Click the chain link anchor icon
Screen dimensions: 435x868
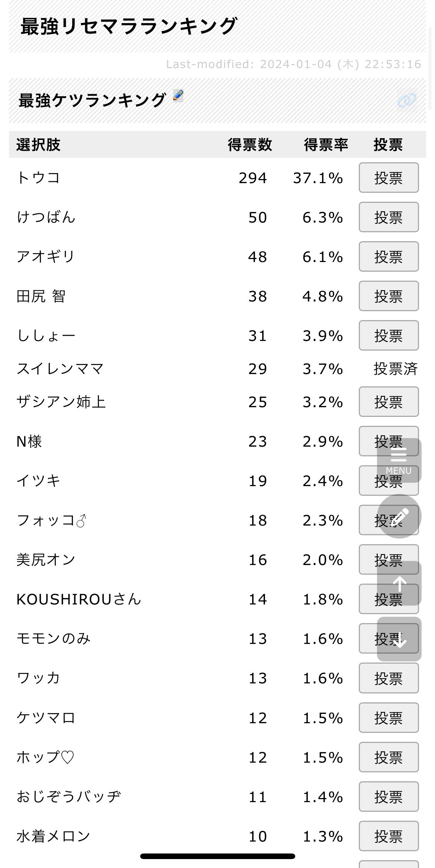click(x=407, y=100)
